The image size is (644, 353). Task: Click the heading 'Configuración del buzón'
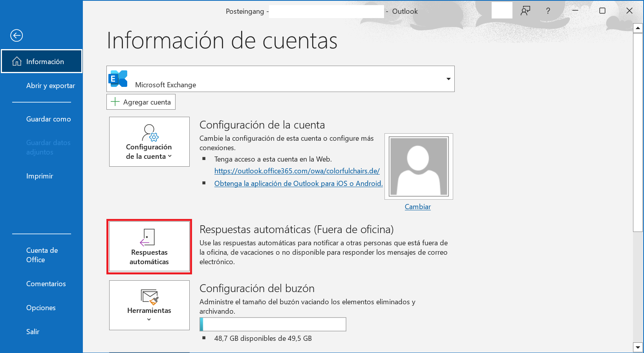(x=257, y=289)
